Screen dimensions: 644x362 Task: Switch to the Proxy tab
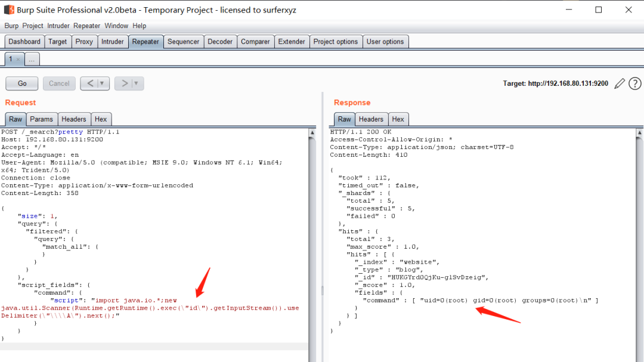point(84,42)
